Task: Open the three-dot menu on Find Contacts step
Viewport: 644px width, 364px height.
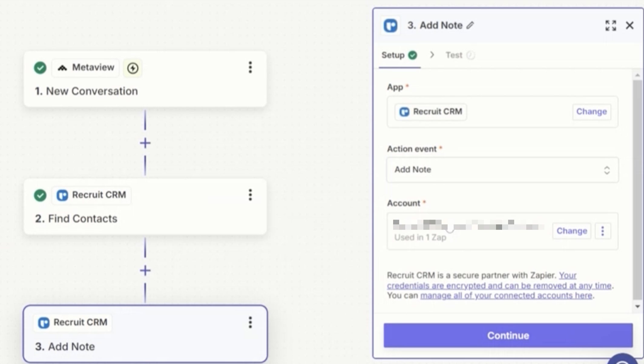Action: tap(250, 195)
